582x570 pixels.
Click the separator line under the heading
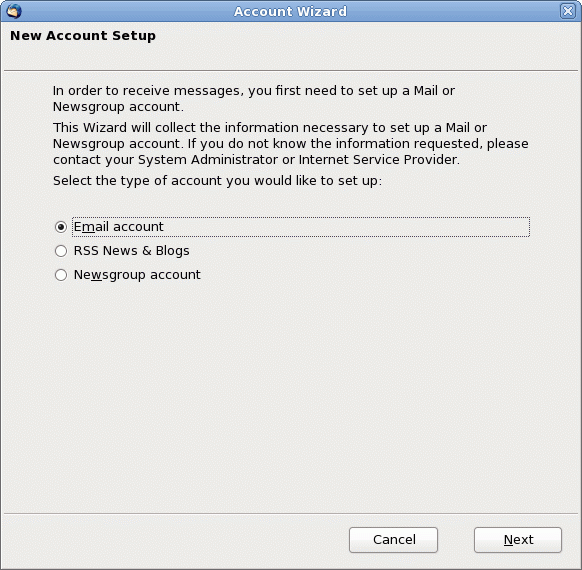(x=291, y=70)
